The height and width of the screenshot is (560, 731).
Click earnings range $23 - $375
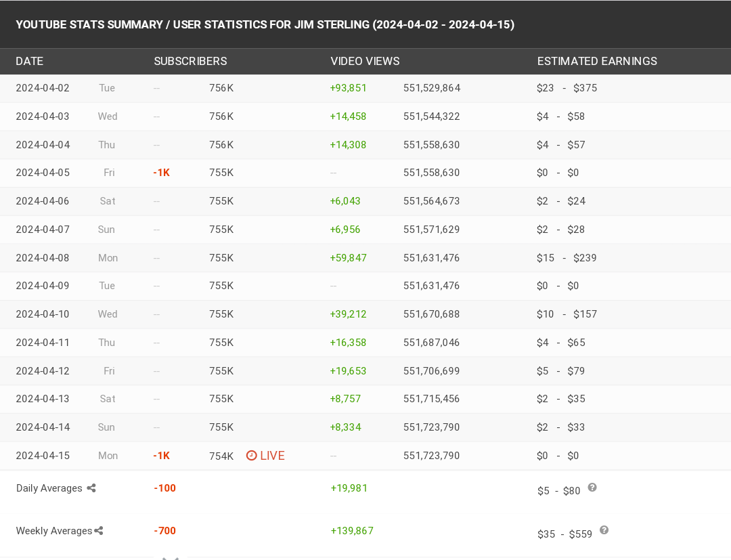coord(567,88)
